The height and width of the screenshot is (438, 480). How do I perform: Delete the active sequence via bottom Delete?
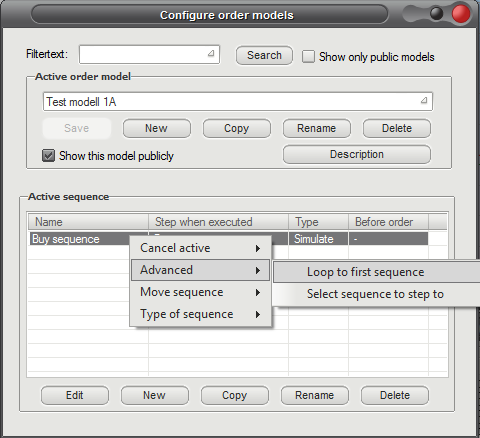point(395,395)
